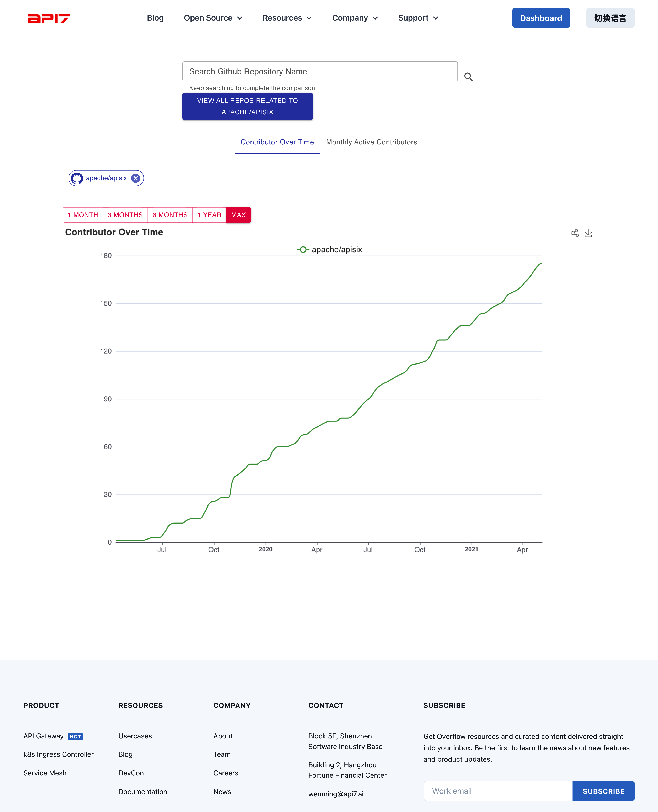Expand the Support dropdown
Screen dimensions: 658x812
pos(418,18)
